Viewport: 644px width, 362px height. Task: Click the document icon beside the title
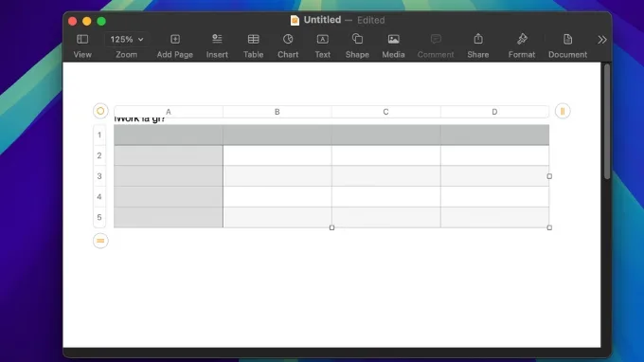295,20
